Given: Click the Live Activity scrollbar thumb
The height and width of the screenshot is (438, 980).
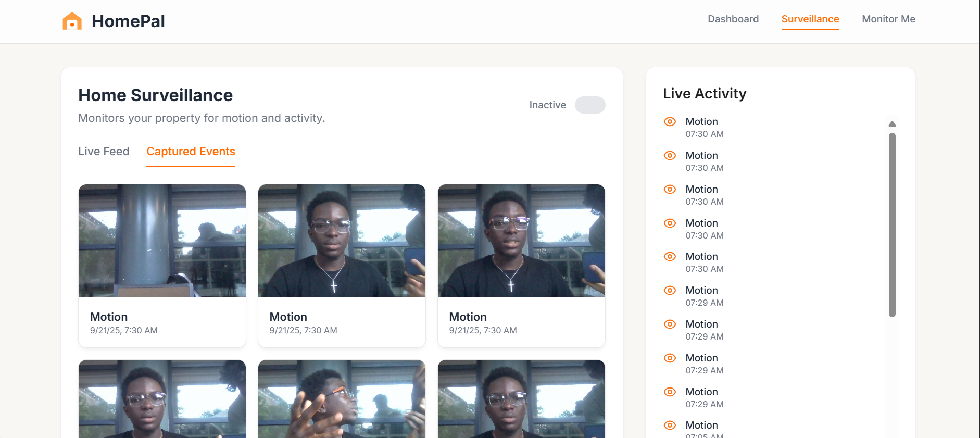Looking at the screenshot, I should [x=892, y=225].
